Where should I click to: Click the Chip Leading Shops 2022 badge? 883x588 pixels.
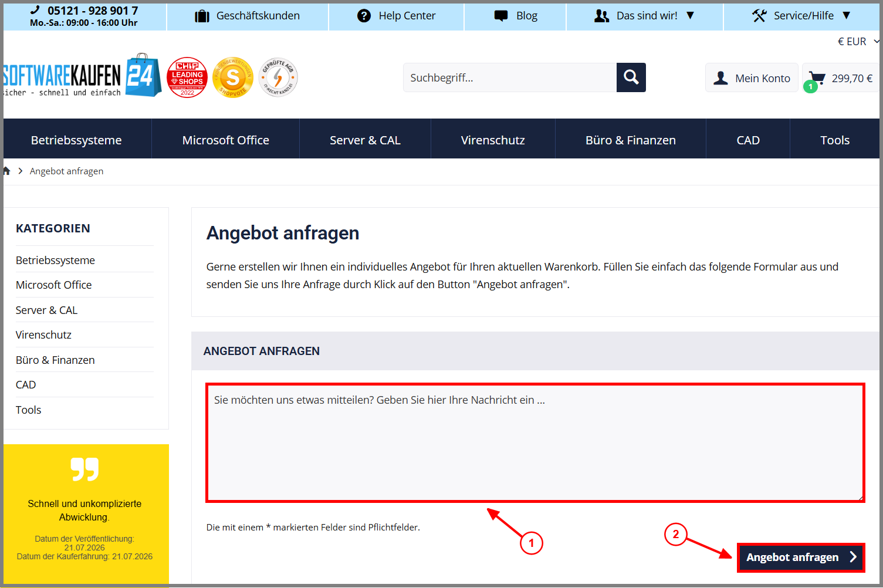(x=187, y=77)
